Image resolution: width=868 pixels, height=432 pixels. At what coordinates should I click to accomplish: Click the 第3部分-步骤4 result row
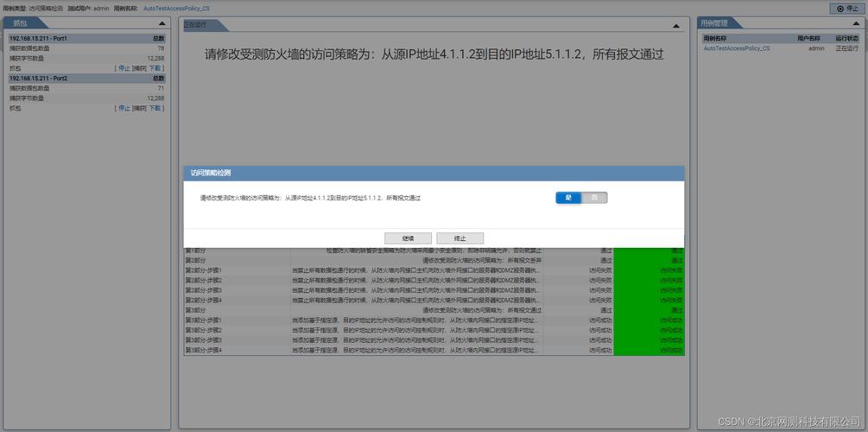pyautogui.click(x=434, y=350)
